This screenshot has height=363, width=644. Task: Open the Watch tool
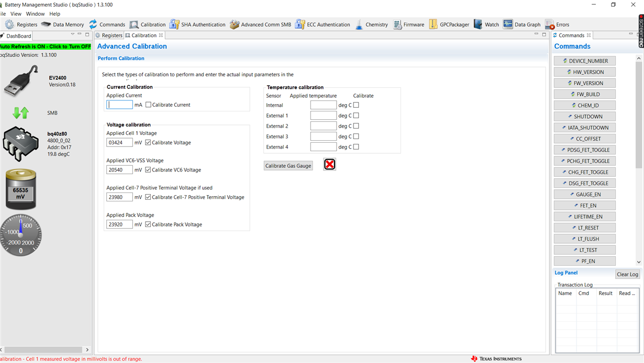(x=486, y=25)
